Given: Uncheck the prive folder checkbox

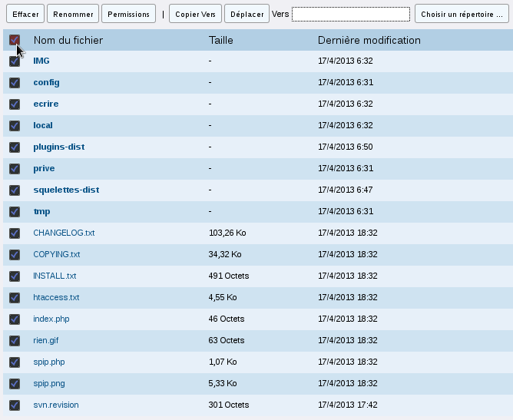Looking at the screenshot, I should point(15,169).
